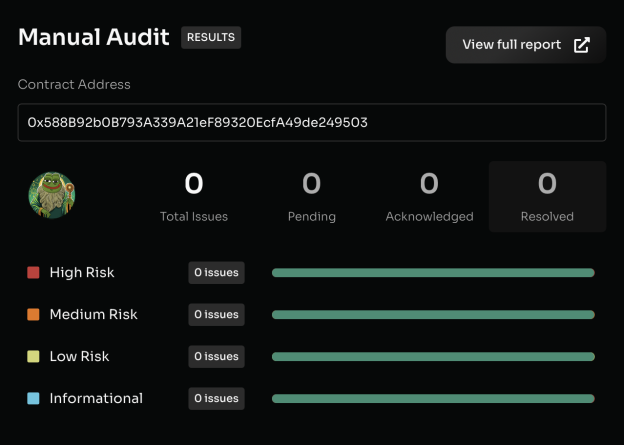The image size is (624, 446).
Task: Click the contract address field
Action: tap(311, 122)
